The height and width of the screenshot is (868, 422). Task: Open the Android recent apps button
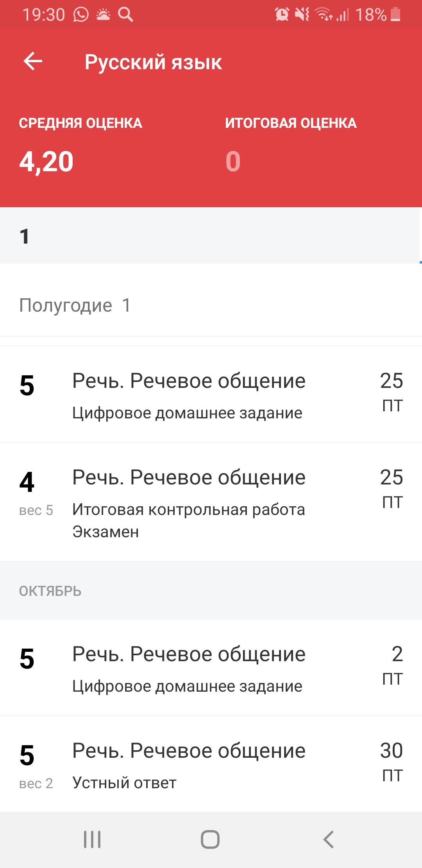92,839
